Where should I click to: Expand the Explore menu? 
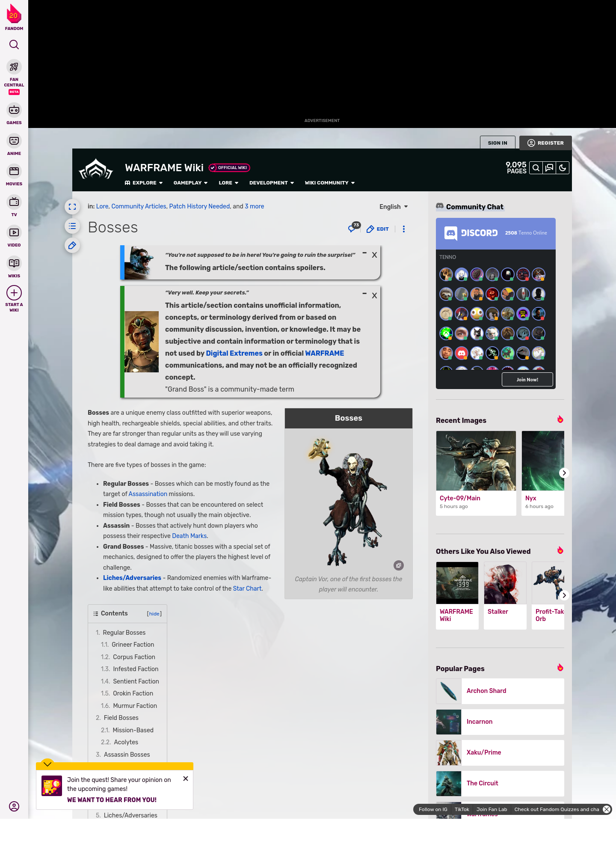click(x=144, y=183)
